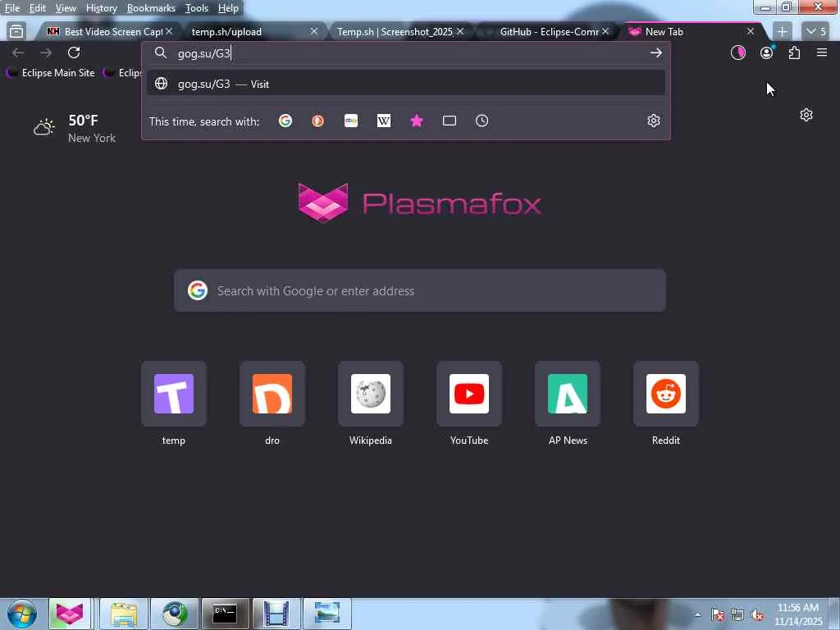Expand the list all tabs dropdown
The height and width of the screenshot is (630, 840).
(x=815, y=32)
